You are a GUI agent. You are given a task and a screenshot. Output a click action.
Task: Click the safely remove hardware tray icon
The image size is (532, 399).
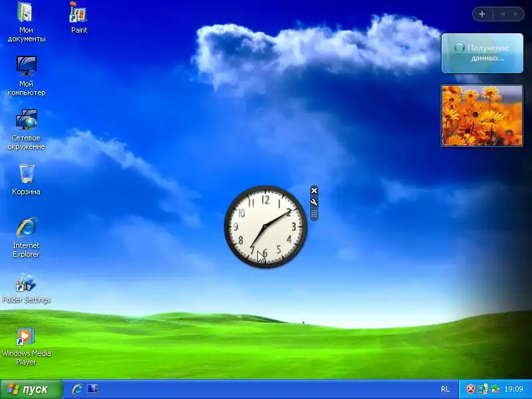coord(495,389)
